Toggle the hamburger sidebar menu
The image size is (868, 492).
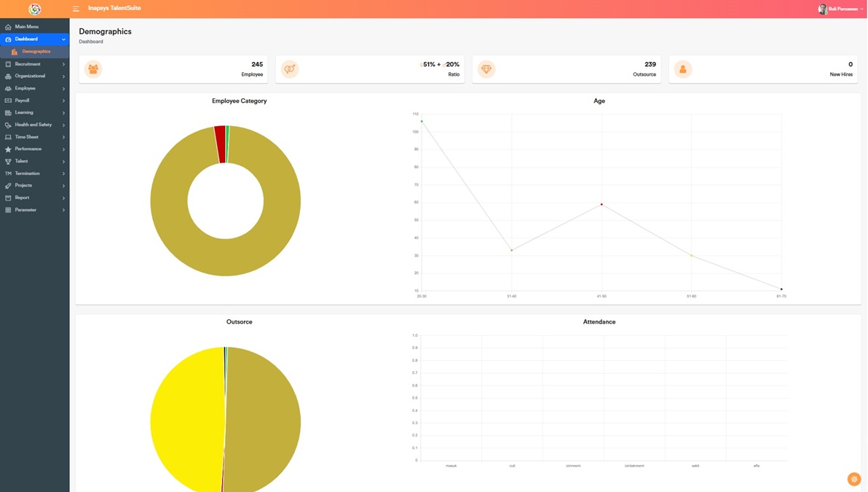(76, 9)
